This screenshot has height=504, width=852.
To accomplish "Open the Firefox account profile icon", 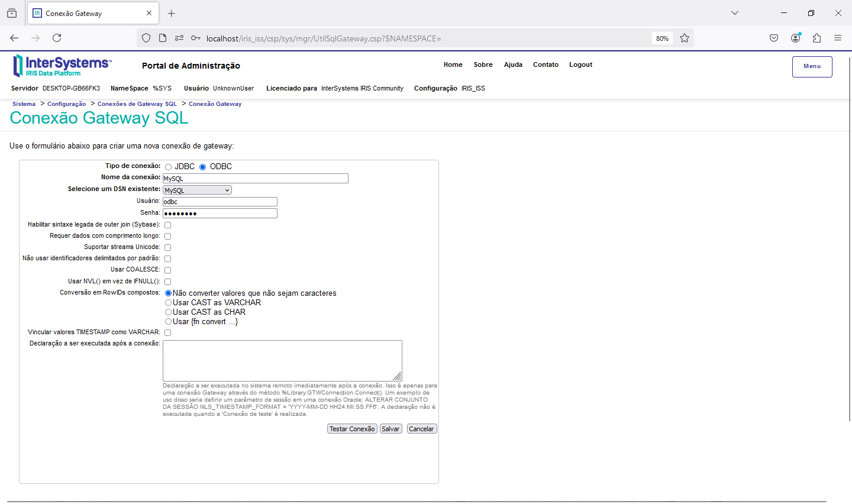I will point(795,38).
